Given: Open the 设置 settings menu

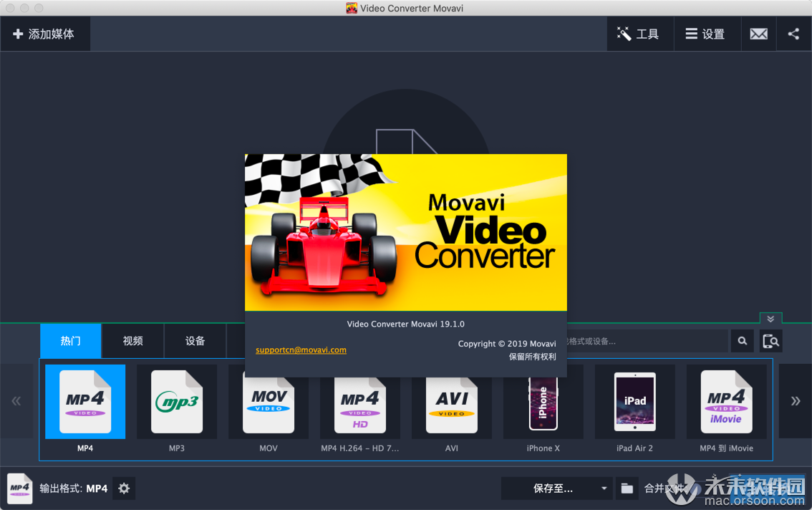Looking at the screenshot, I should (707, 34).
